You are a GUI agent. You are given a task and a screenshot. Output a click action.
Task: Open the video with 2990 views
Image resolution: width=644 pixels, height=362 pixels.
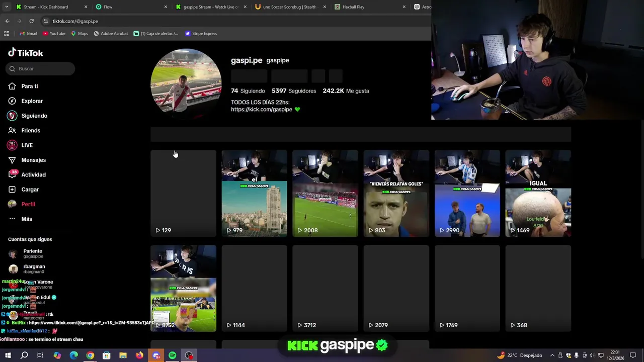coord(467,193)
